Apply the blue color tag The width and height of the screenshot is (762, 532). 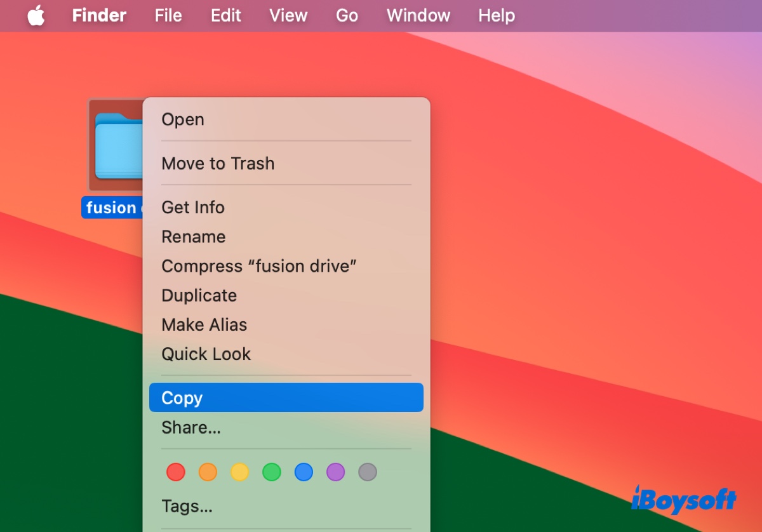click(304, 472)
